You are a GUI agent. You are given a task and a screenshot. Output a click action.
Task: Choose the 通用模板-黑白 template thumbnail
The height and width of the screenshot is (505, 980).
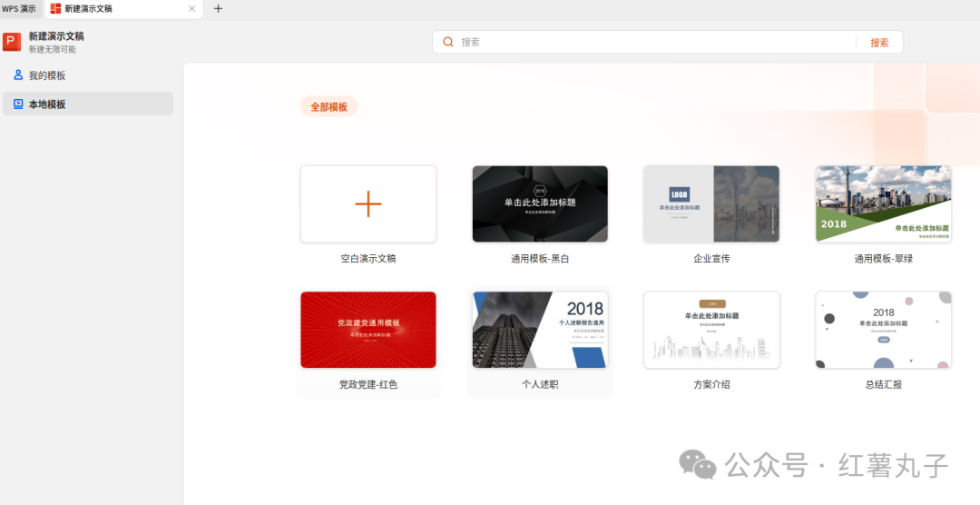tap(540, 204)
